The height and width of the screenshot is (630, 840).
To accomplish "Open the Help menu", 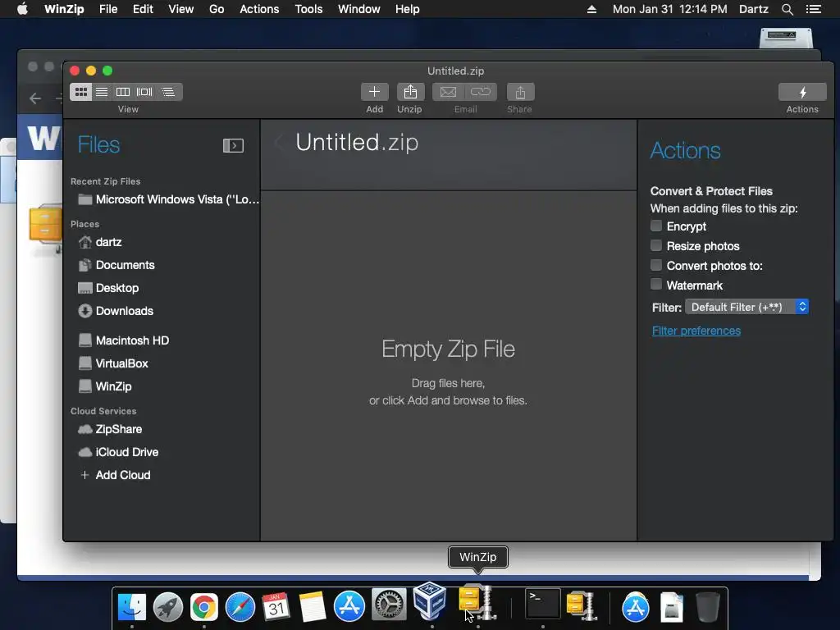I will [x=407, y=9].
